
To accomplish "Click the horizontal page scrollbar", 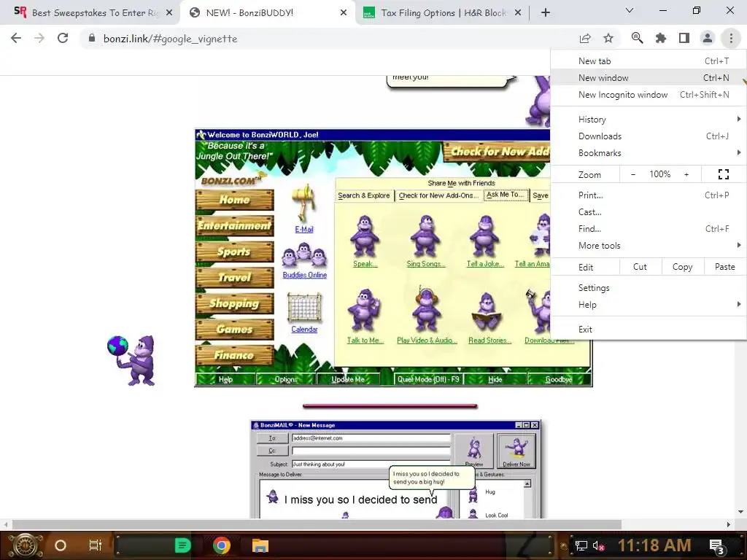I will [x=317, y=524].
